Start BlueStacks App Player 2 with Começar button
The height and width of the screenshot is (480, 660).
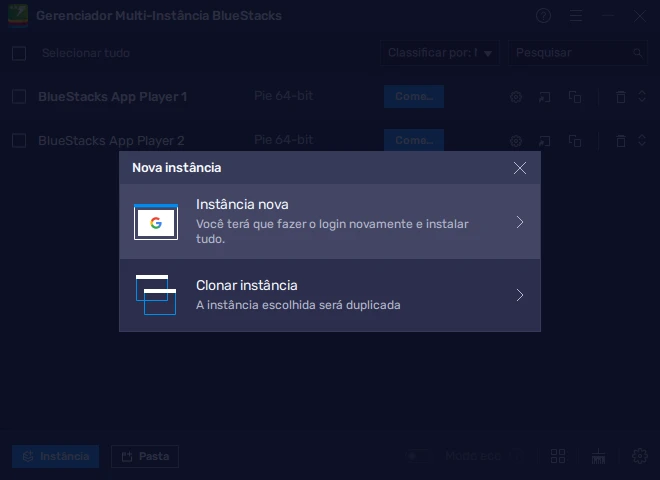pos(414,140)
